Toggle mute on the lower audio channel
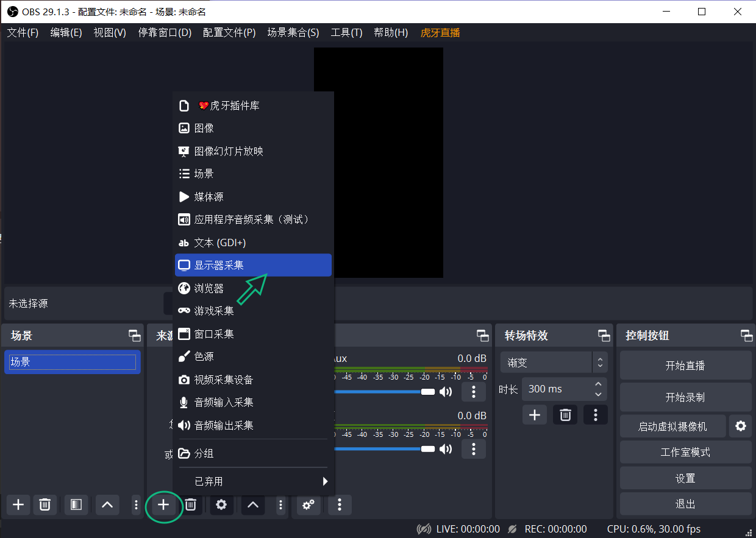Viewport: 756px width, 538px height. (x=446, y=449)
